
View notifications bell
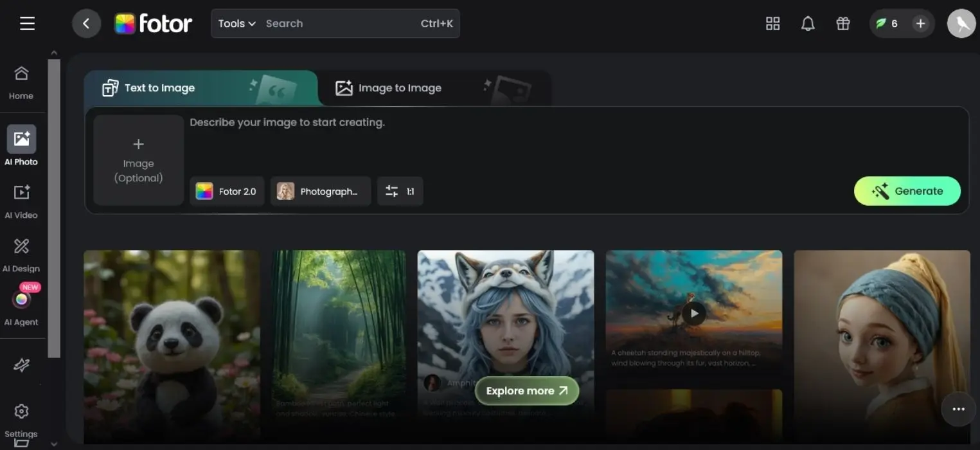pyautogui.click(x=808, y=24)
